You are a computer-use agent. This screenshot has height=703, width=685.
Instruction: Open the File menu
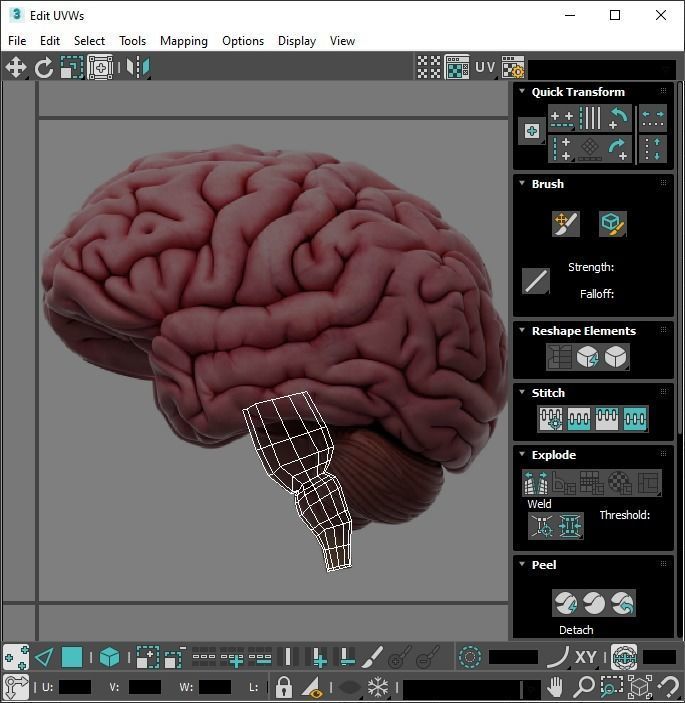tap(17, 41)
